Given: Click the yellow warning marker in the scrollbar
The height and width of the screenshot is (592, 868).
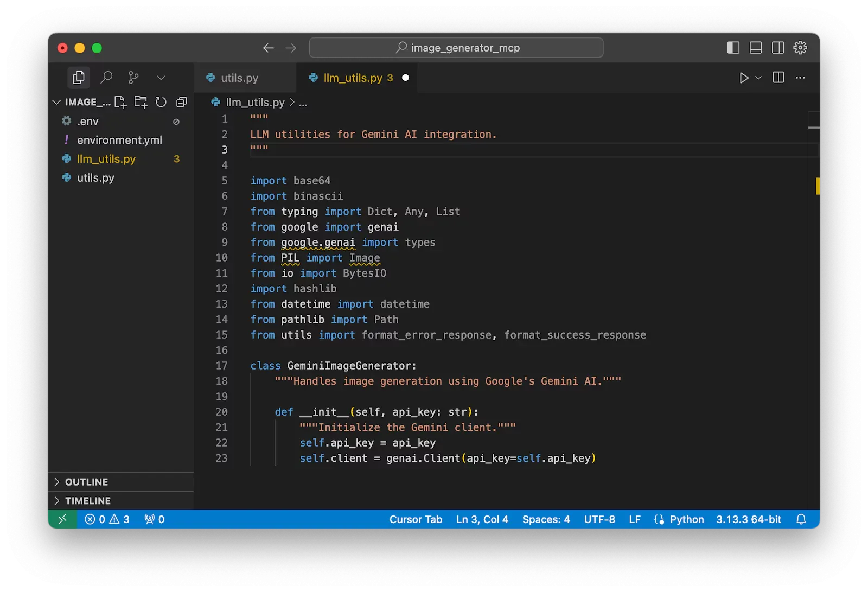Looking at the screenshot, I should [x=817, y=186].
